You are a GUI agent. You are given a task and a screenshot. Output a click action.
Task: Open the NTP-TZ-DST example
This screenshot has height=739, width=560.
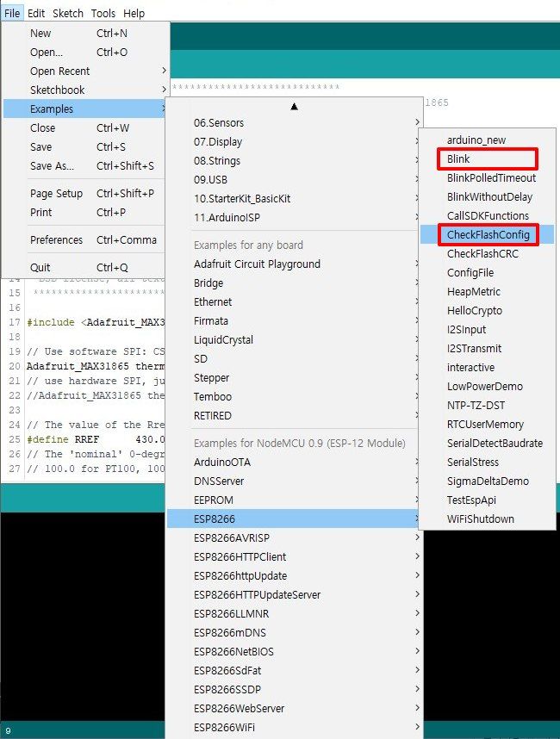pyautogui.click(x=487, y=406)
